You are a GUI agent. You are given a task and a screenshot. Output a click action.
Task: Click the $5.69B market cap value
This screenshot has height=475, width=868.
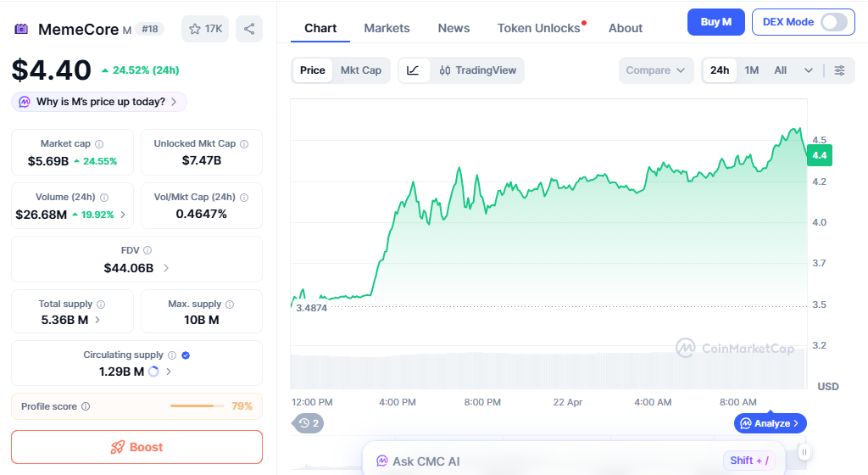coord(48,161)
